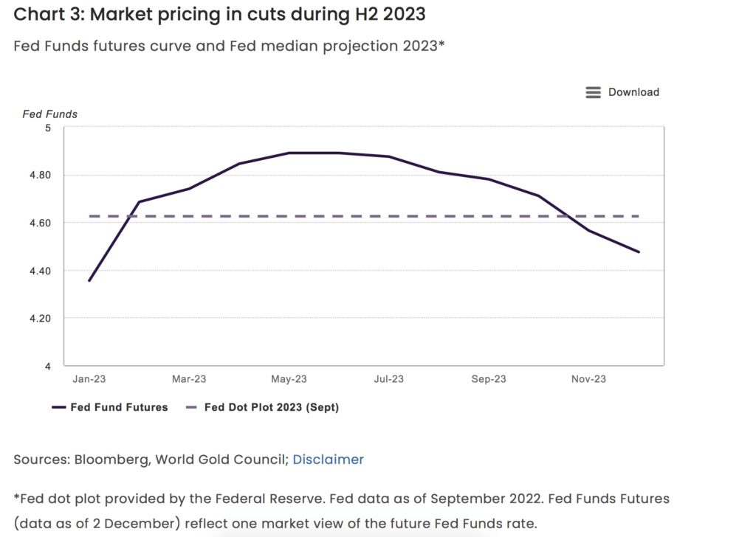
Task: Click the 4.80 y-axis label
Action: (x=39, y=176)
